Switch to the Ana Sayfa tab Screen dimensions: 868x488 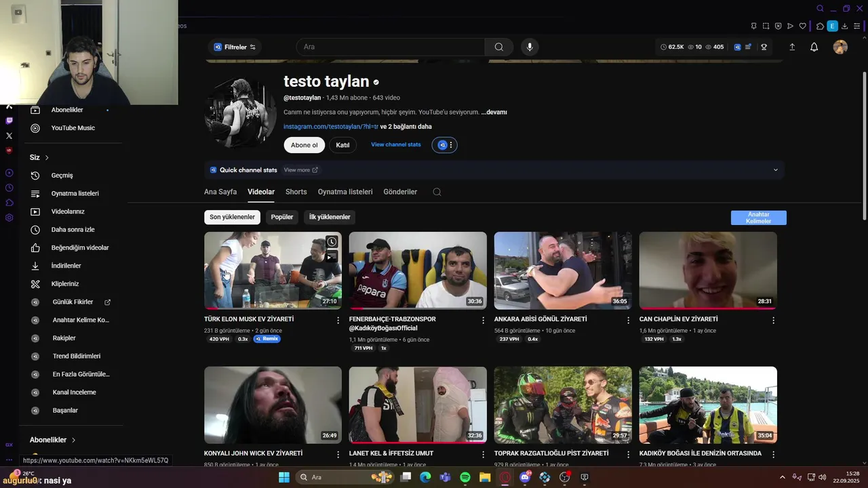[x=220, y=192]
